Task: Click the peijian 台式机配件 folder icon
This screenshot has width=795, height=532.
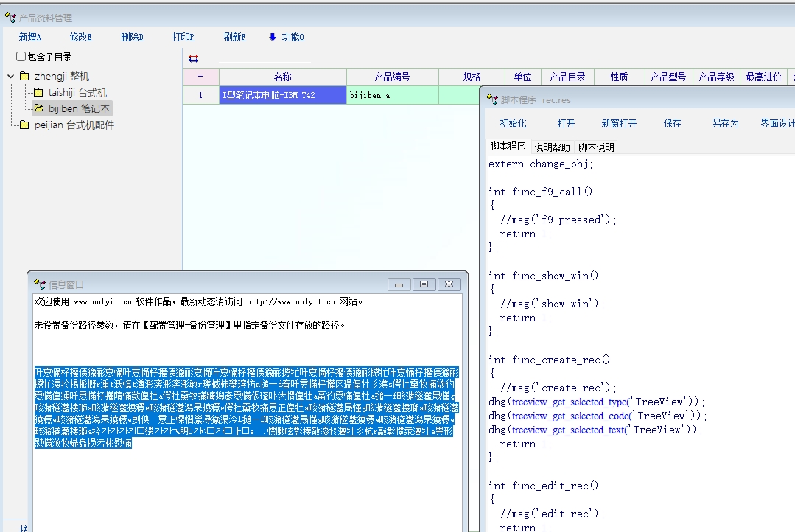Action: coord(24,125)
